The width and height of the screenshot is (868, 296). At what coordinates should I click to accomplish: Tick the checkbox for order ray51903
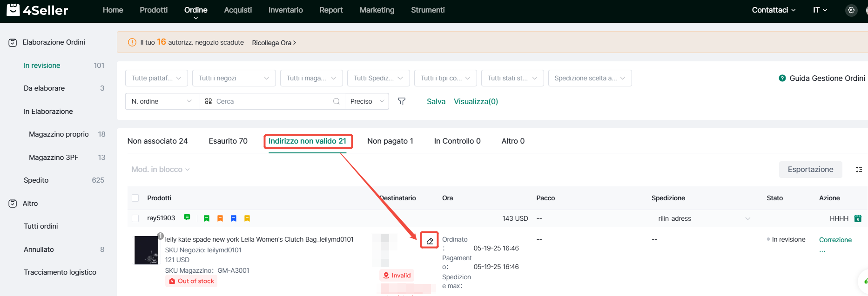[135, 218]
